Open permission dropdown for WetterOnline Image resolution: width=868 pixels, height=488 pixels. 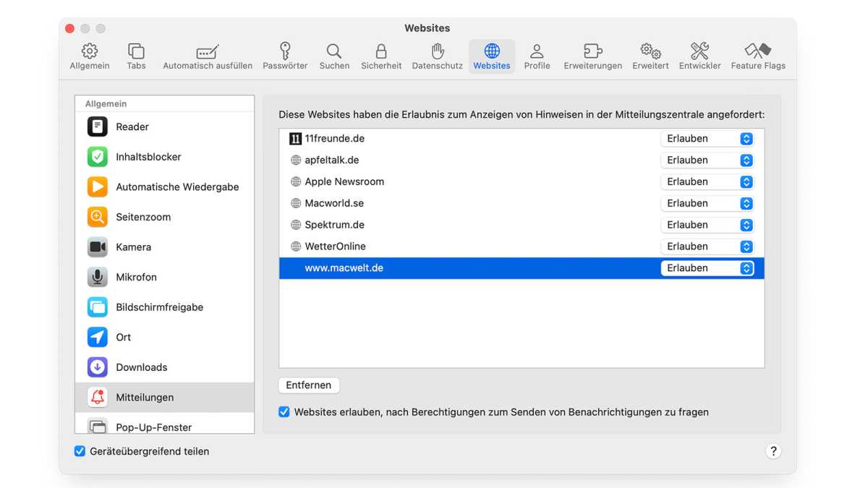pyautogui.click(x=707, y=247)
